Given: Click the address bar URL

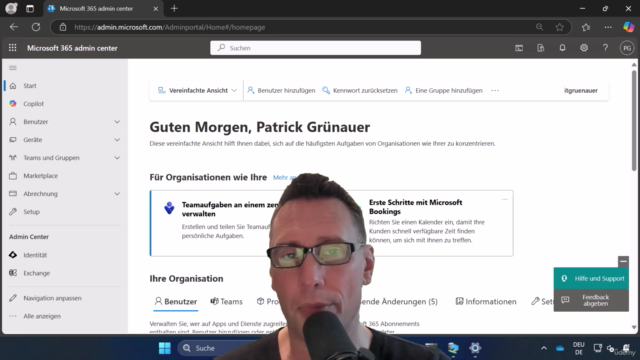Looking at the screenshot, I should coord(169,27).
